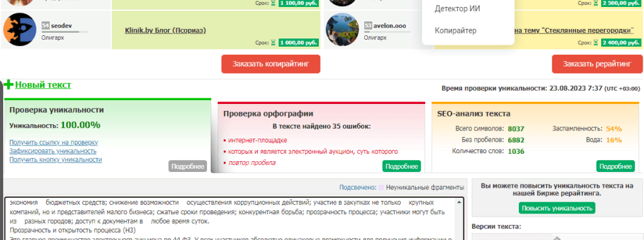Click Зафиксировать уникальность link
The height and width of the screenshot is (240, 644).
click(53, 151)
